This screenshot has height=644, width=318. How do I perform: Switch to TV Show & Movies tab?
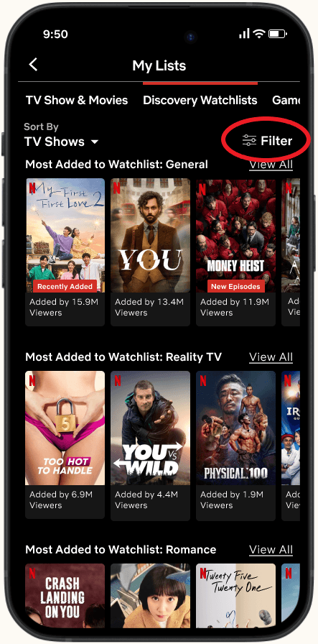pos(77,100)
